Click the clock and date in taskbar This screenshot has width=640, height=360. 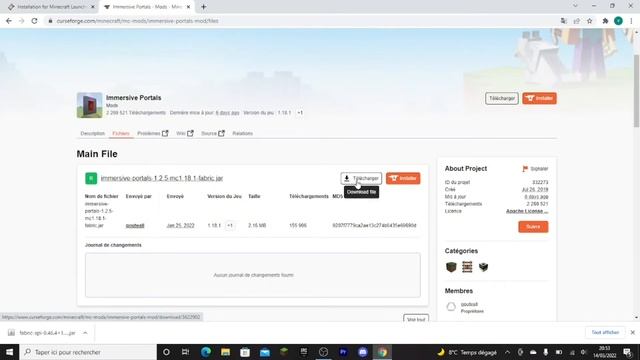604,352
